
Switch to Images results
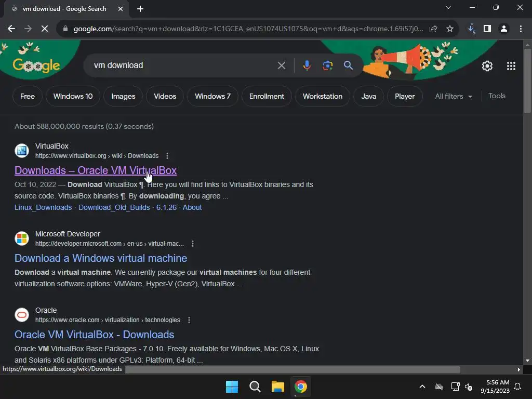coord(123,96)
